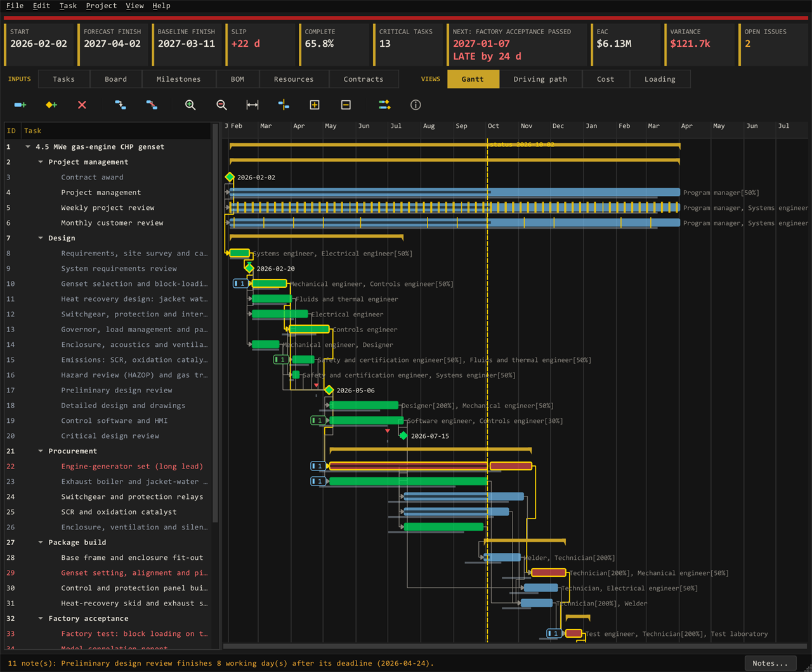Collapse the Procurement summary group
This screenshot has height=672, width=812.
click(41, 451)
